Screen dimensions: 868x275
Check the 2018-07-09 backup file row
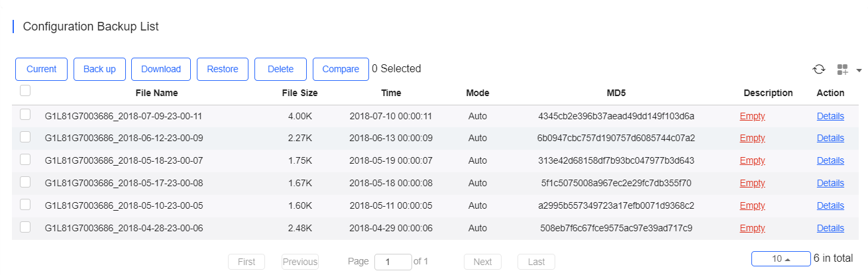25,115
